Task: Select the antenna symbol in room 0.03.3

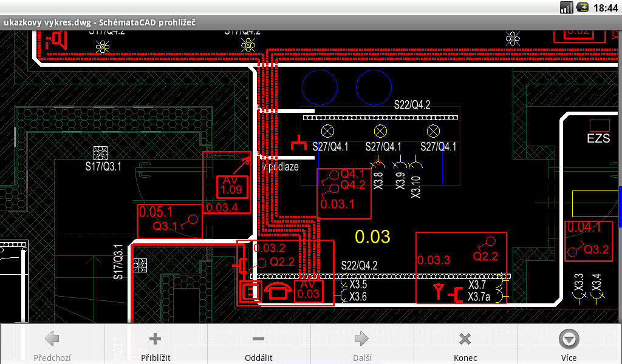Action: (439, 291)
